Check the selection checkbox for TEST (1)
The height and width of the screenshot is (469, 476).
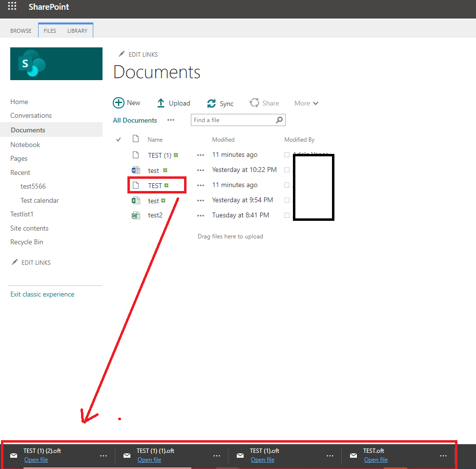[287, 154]
